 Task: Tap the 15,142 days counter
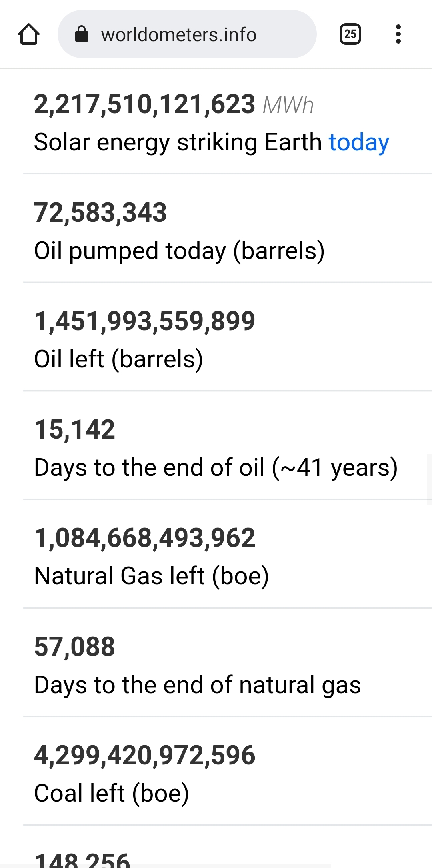(x=75, y=430)
